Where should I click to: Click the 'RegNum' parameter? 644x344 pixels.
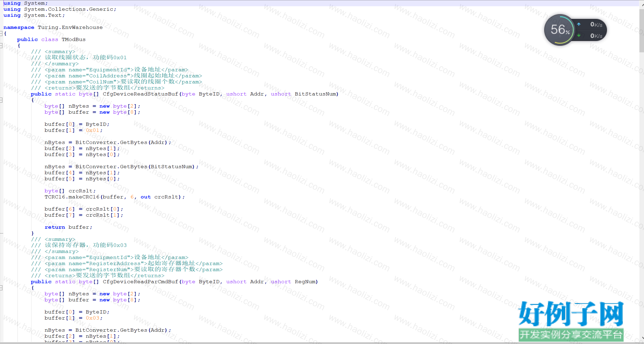pos(305,282)
